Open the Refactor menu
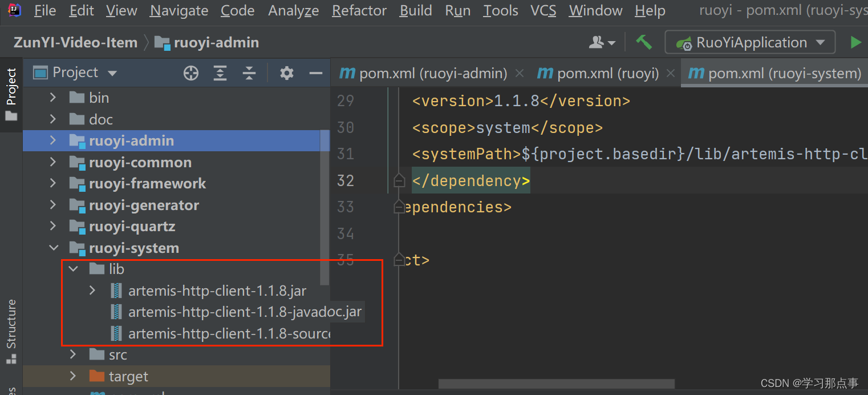Image resolution: width=868 pixels, height=395 pixels. click(359, 10)
